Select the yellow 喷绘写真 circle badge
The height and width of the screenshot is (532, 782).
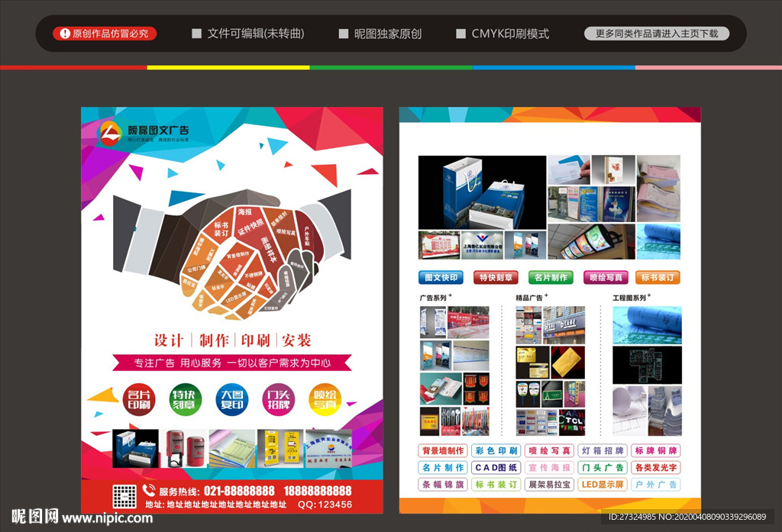325,399
